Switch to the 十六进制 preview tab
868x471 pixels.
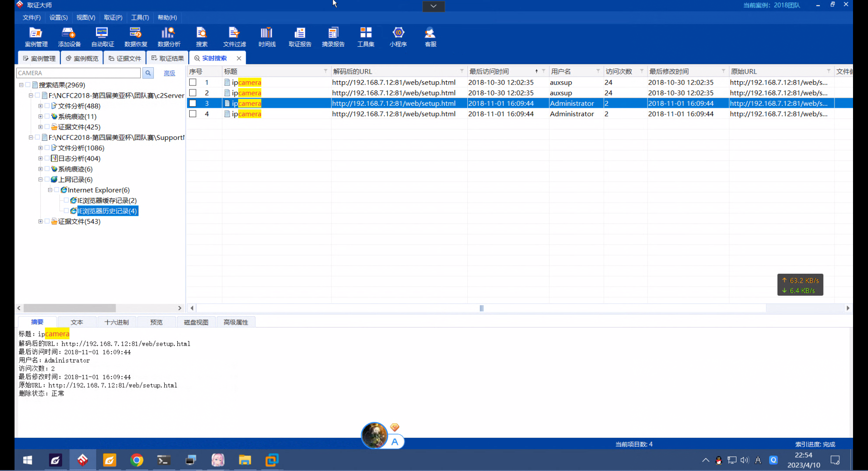tap(117, 322)
